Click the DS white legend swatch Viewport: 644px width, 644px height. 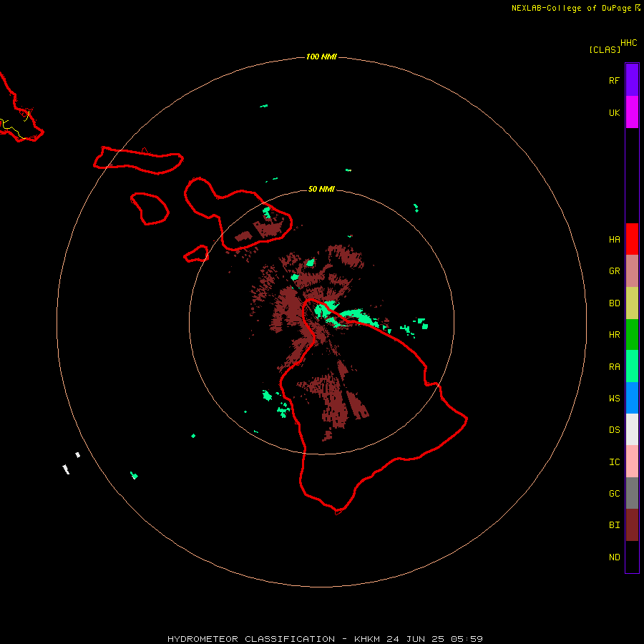click(x=632, y=429)
